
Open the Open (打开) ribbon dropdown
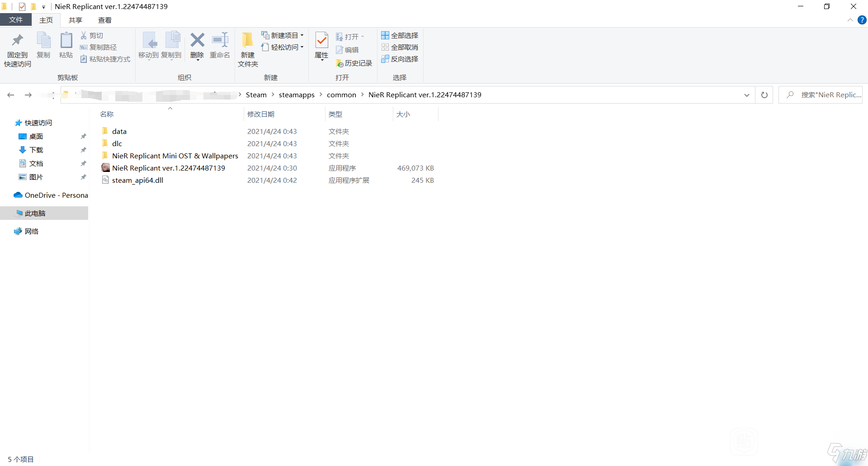click(x=350, y=37)
